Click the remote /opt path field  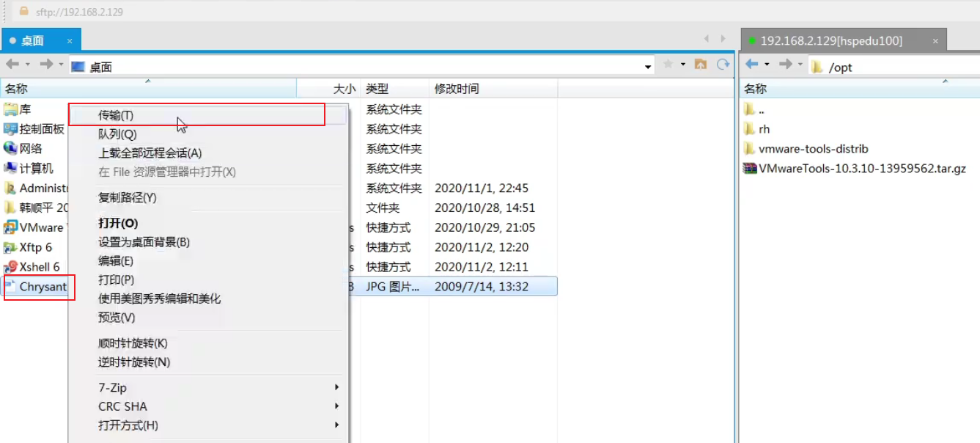click(x=894, y=67)
